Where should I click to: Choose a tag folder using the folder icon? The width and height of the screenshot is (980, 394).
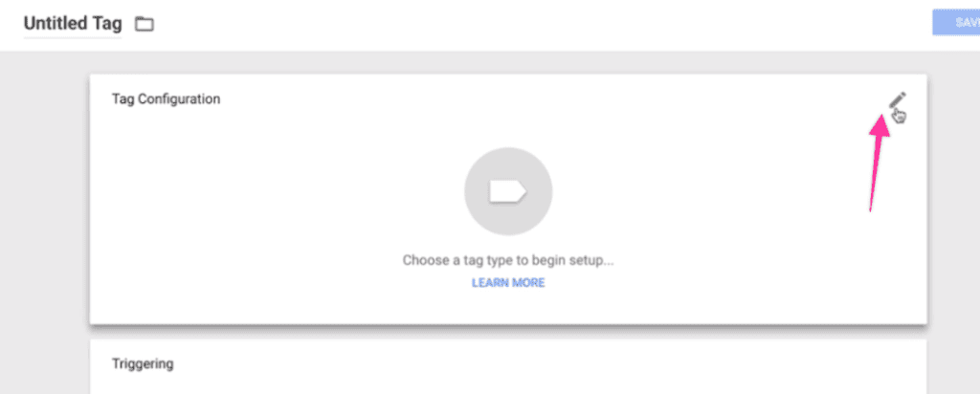(145, 24)
